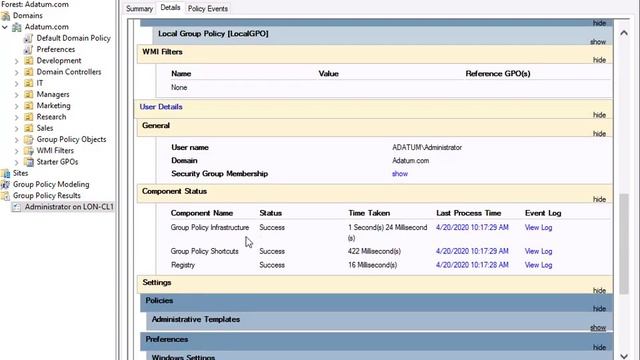Click the report scrollbar down arrow

pyautogui.click(x=624, y=356)
